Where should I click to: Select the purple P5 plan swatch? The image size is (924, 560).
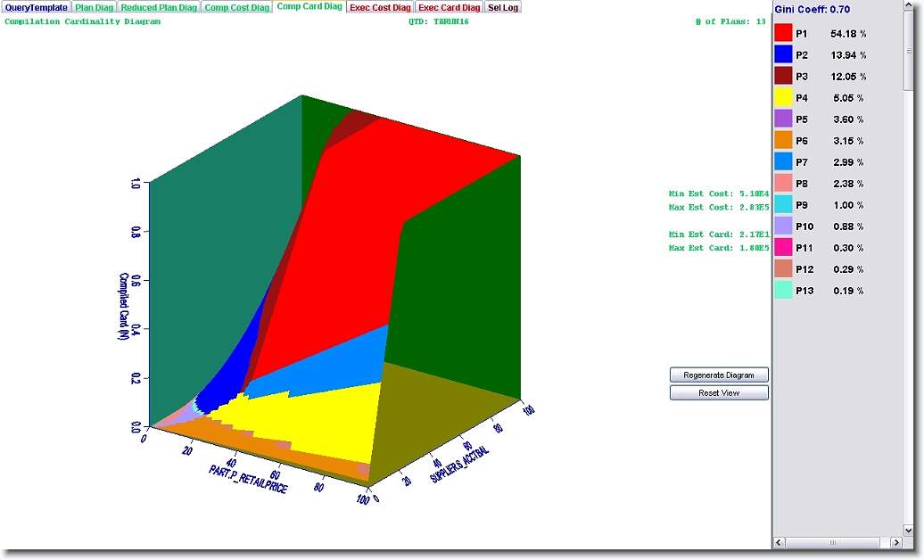point(783,119)
